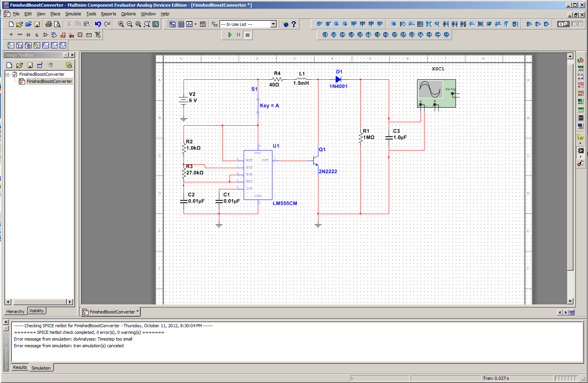Select the Multimeter instrument in the right toolbar
This screenshot has height=383, width=588.
pyautogui.click(x=581, y=60)
